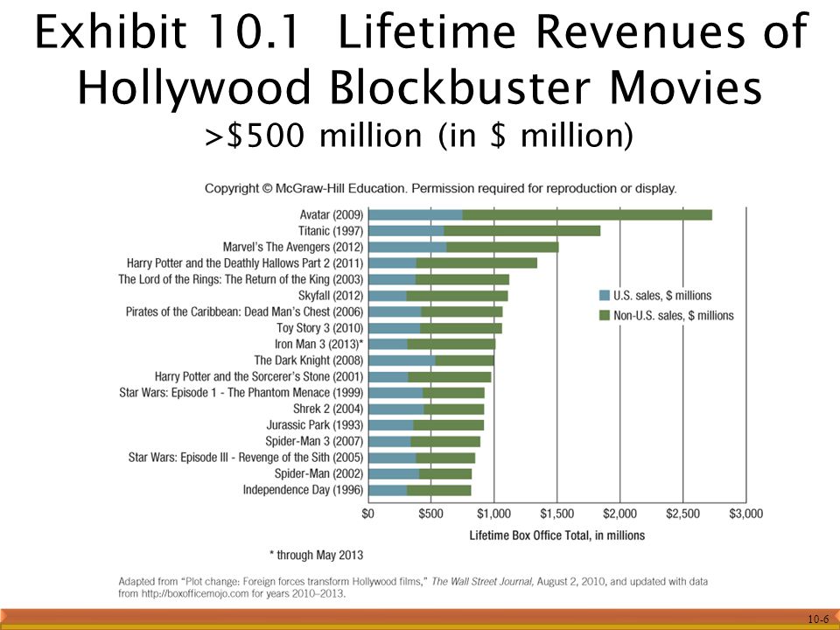The width and height of the screenshot is (840, 630).
Task: Click the blue U.S. segment of Avatar's bar
Action: tap(416, 215)
